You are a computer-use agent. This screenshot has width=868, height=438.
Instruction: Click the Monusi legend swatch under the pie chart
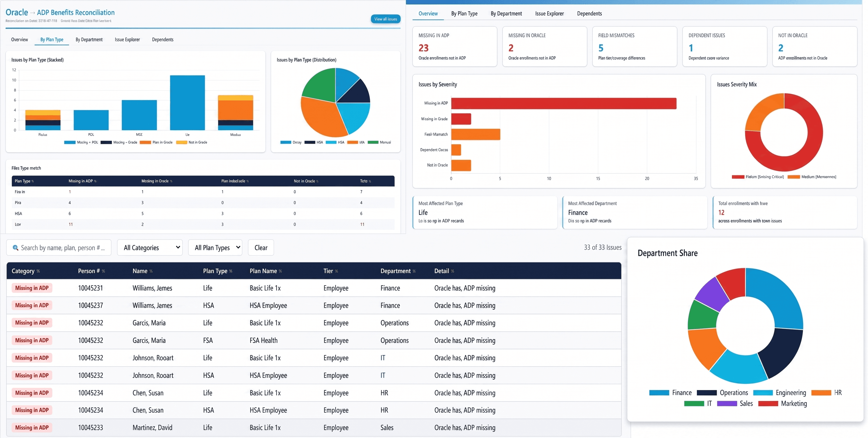coord(373,142)
